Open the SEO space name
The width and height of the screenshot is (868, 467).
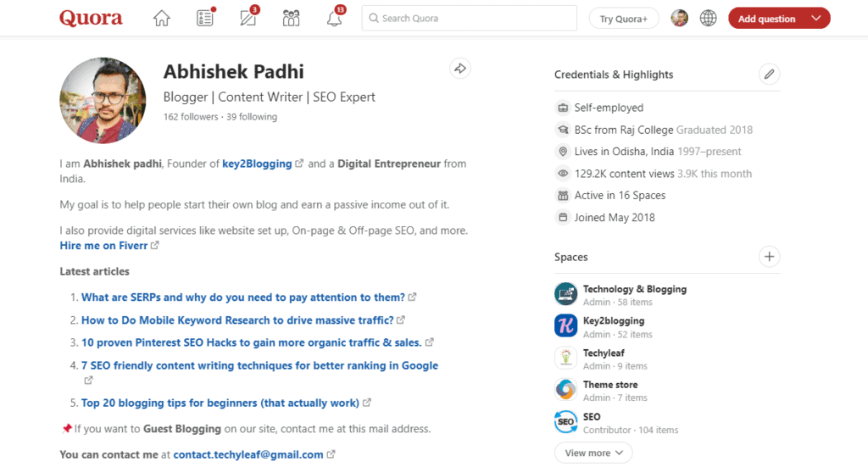coord(591,417)
